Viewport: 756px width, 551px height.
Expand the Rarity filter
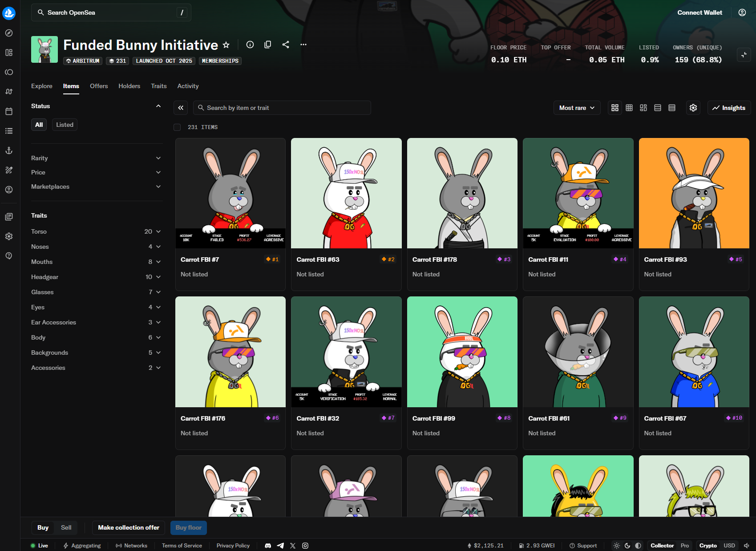tap(96, 158)
